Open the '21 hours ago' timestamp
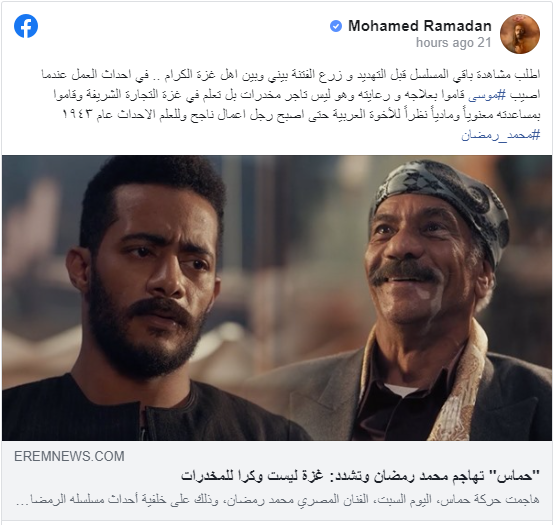 [x=454, y=43]
